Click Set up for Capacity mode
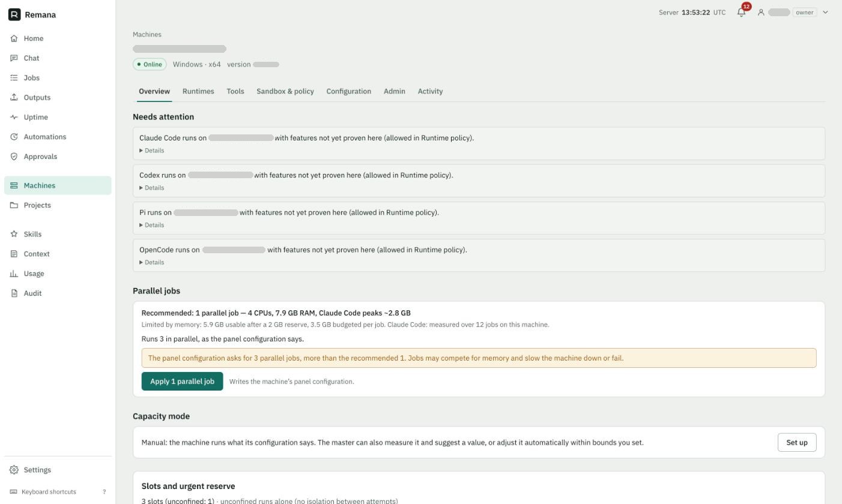Image resolution: width=842 pixels, height=504 pixels. (797, 442)
